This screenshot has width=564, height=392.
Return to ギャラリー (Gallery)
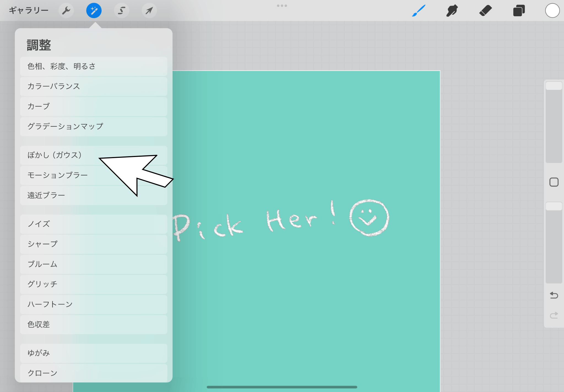pos(29,11)
